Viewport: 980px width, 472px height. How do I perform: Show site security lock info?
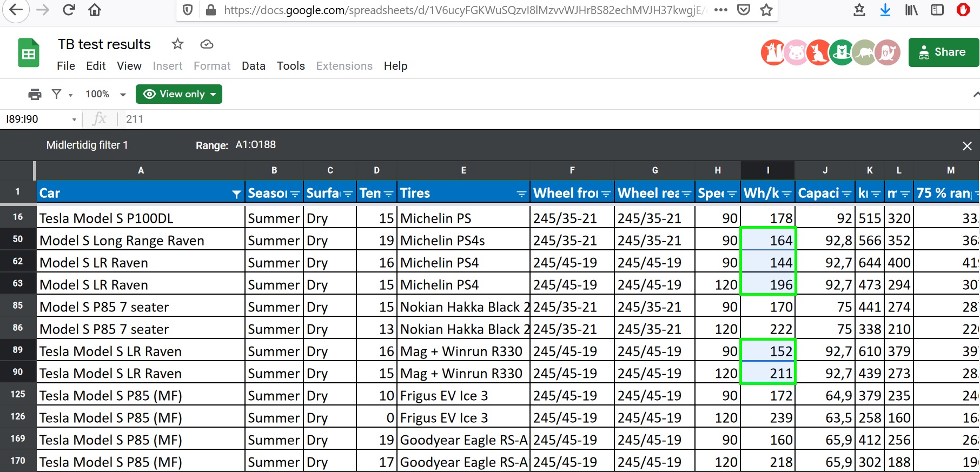click(210, 10)
